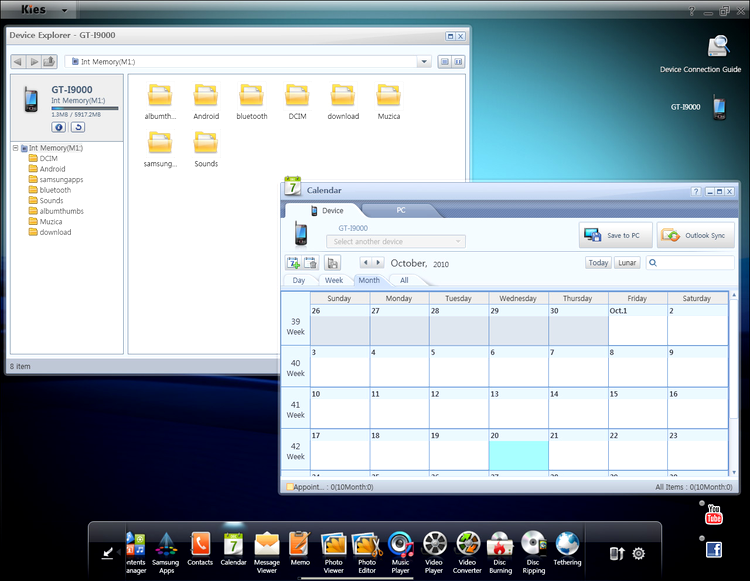Select Week view tab

coord(334,280)
